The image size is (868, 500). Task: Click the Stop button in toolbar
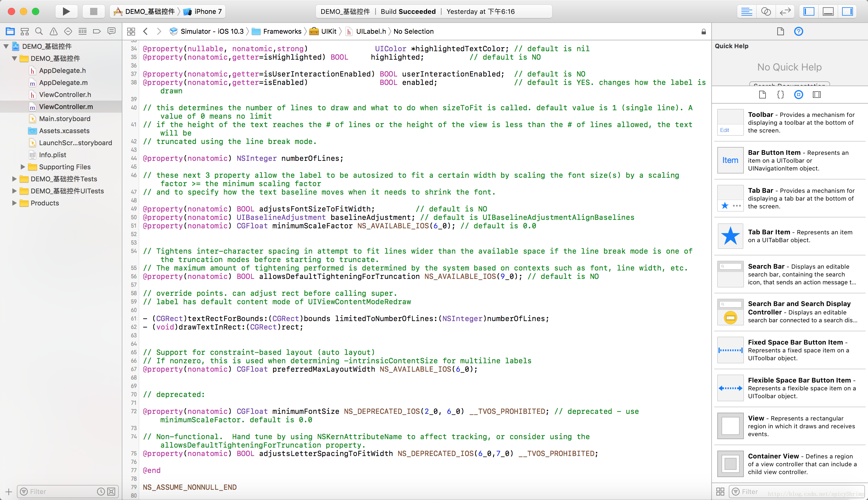(x=93, y=11)
